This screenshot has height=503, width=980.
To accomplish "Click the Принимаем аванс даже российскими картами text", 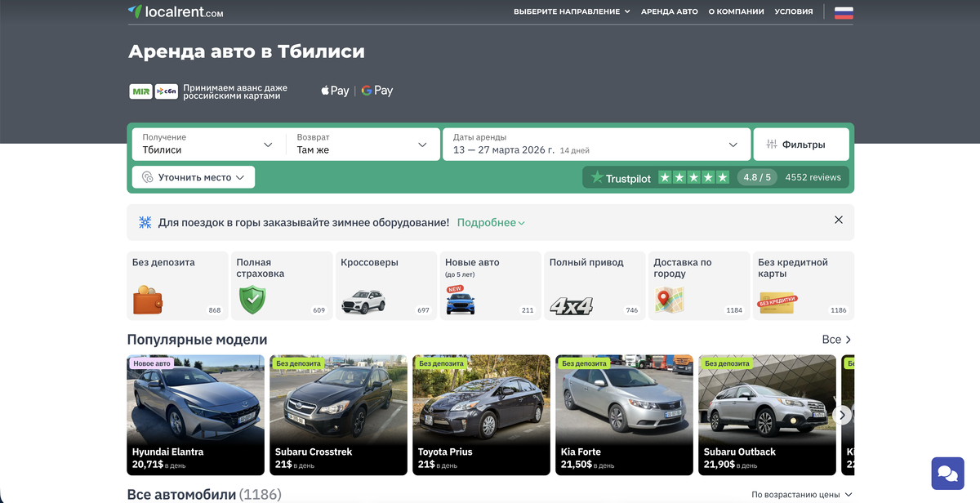I will pyautogui.click(x=235, y=91).
